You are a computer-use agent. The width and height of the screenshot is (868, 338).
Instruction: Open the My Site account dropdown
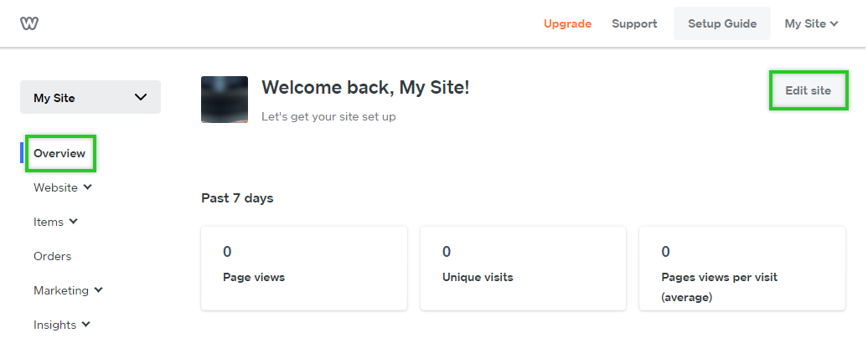point(811,23)
